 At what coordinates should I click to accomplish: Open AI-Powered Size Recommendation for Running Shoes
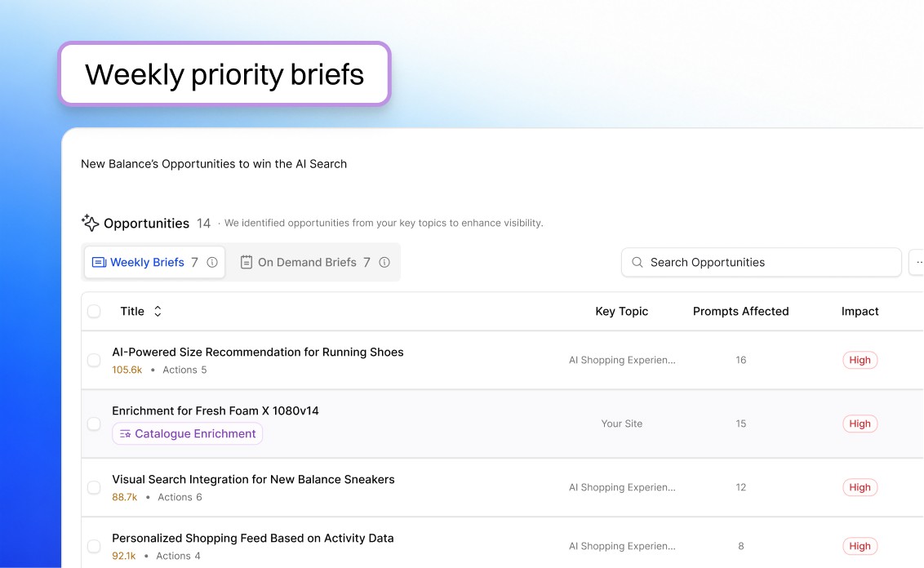click(x=257, y=352)
